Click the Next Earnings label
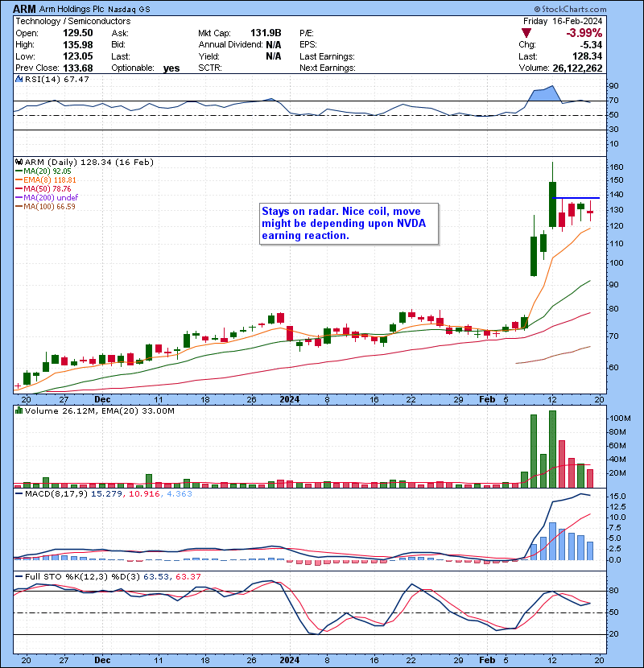This screenshot has height=668, width=644. coord(328,68)
